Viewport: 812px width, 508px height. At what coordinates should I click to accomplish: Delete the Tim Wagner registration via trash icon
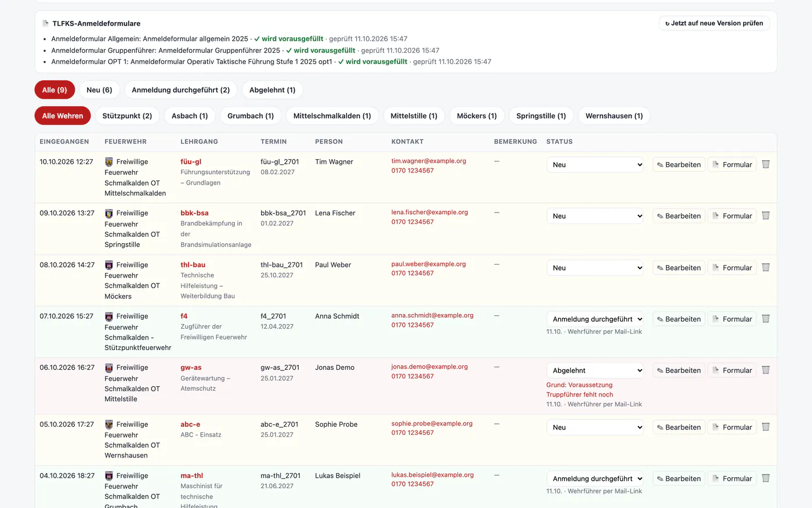[766, 164]
